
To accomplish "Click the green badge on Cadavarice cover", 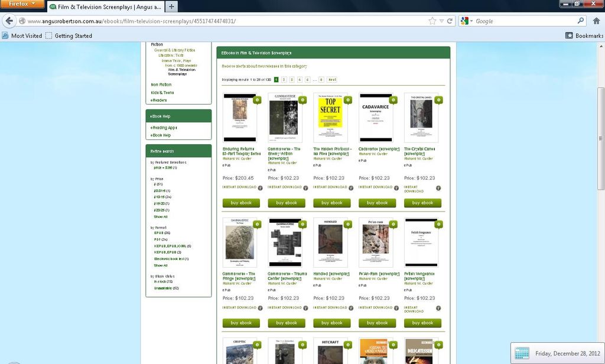I will click(x=393, y=100).
